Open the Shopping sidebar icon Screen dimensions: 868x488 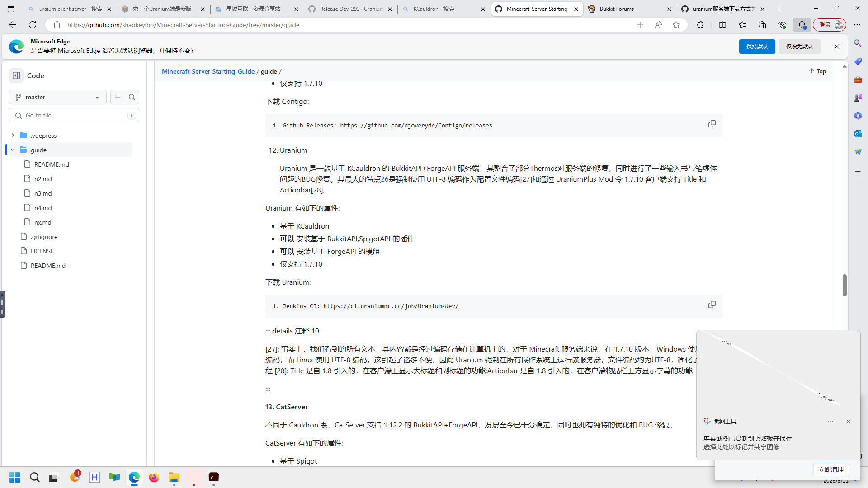point(858,61)
